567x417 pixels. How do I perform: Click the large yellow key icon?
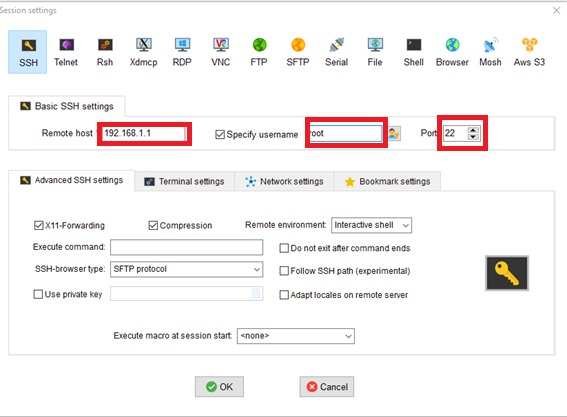(507, 273)
